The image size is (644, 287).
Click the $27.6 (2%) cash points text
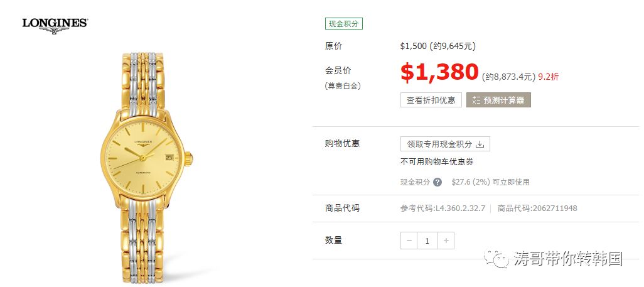pyautogui.click(x=471, y=181)
